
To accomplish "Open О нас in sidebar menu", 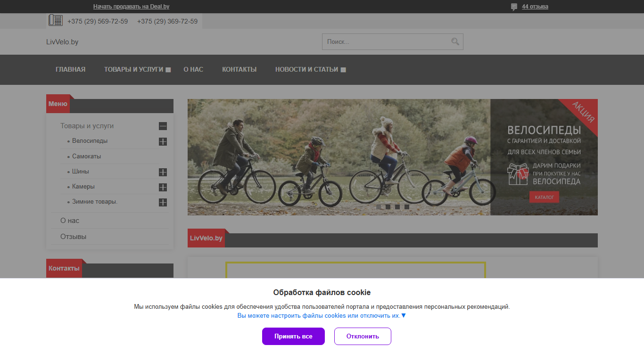I will [70, 221].
